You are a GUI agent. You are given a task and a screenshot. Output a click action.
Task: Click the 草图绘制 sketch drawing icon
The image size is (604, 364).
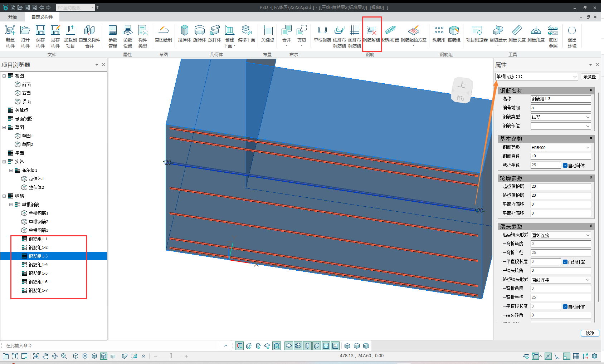click(x=163, y=31)
